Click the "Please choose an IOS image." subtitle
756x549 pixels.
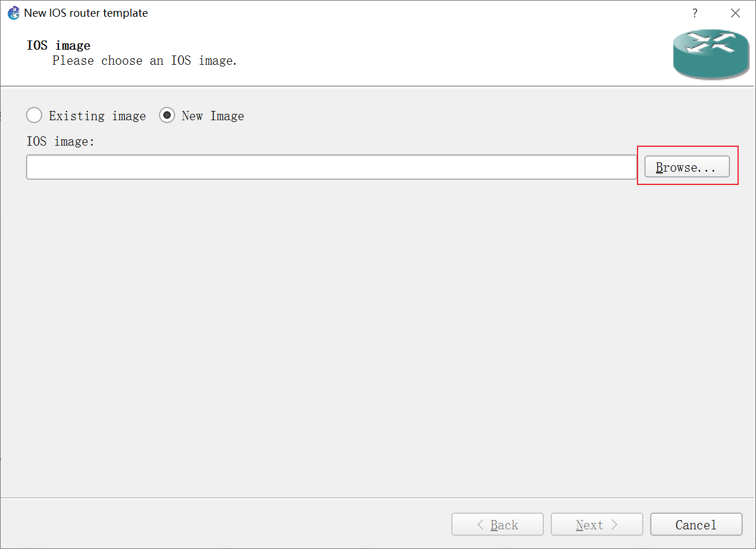coord(144,61)
